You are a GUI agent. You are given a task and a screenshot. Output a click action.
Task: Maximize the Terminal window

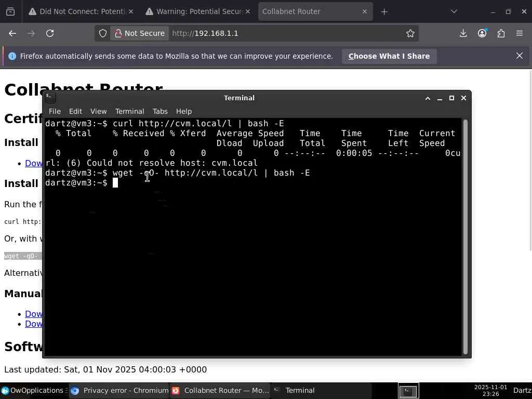click(x=451, y=98)
